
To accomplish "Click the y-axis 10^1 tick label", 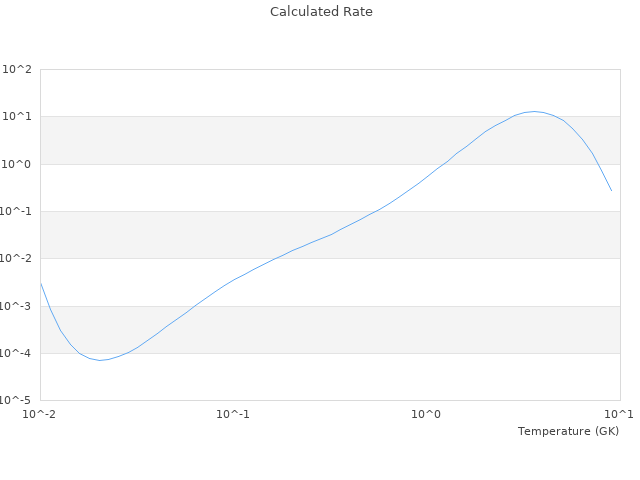I will tap(17, 117).
